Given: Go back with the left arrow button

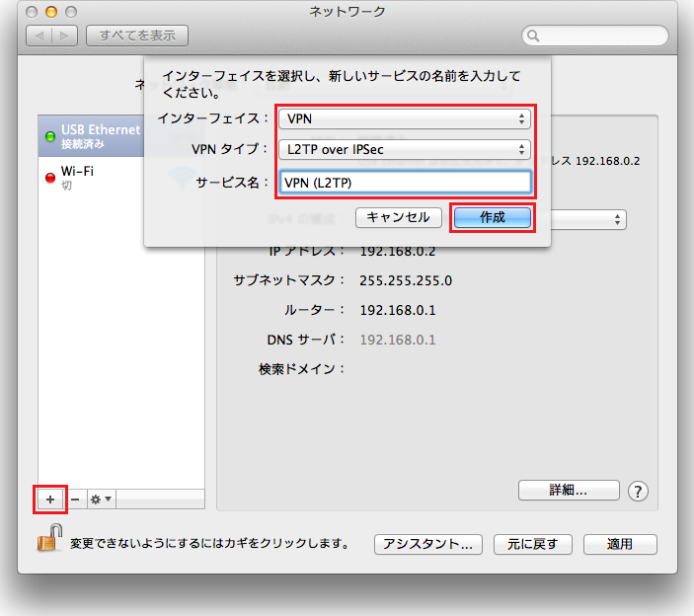Looking at the screenshot, I should click(39, 36).
